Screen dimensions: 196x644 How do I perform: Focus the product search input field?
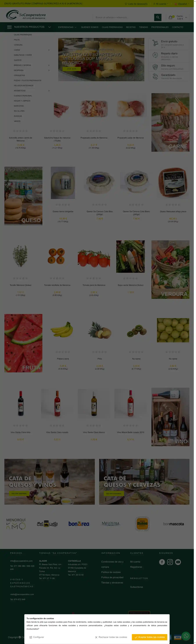123,17
